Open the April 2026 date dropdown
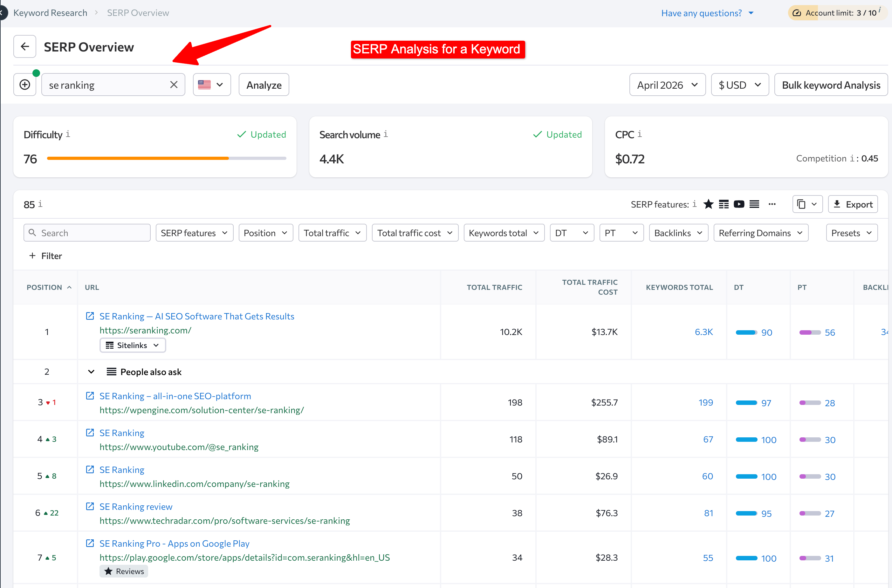Image resolution: width=892 pixels, height=588 pixels. pos(667,85)
